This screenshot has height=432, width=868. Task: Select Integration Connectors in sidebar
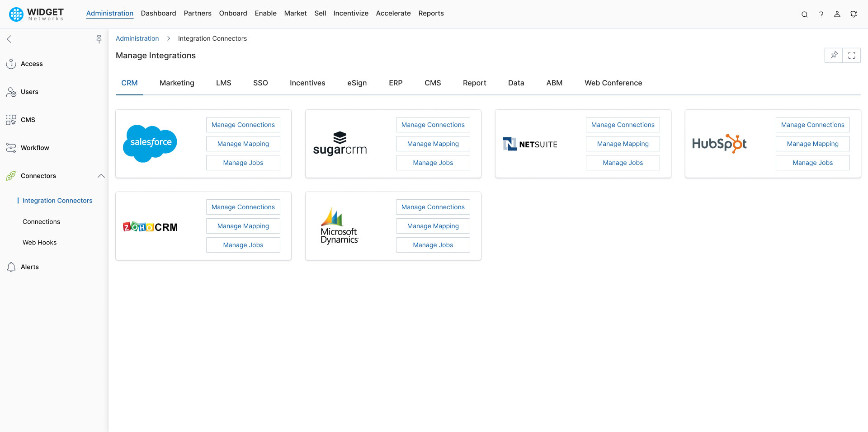(x=57, y=201)
